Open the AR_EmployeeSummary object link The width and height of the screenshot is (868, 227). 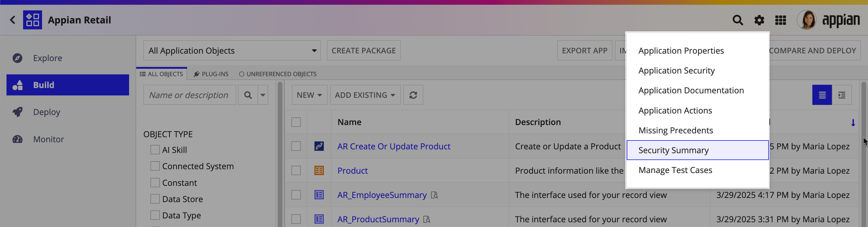coord(382,195)
